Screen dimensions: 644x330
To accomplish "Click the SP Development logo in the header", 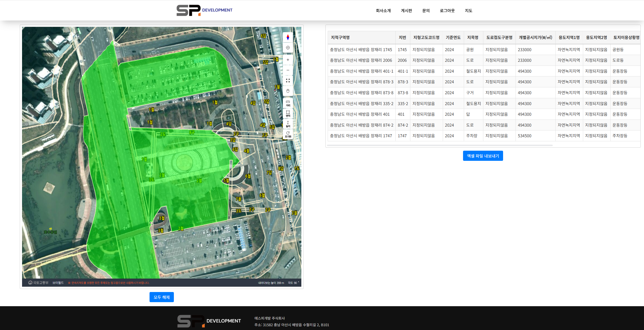I will (205, 10).
